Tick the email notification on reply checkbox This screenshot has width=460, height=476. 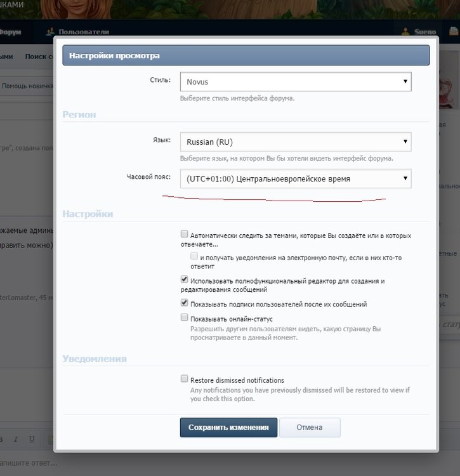tap(194, 256)
